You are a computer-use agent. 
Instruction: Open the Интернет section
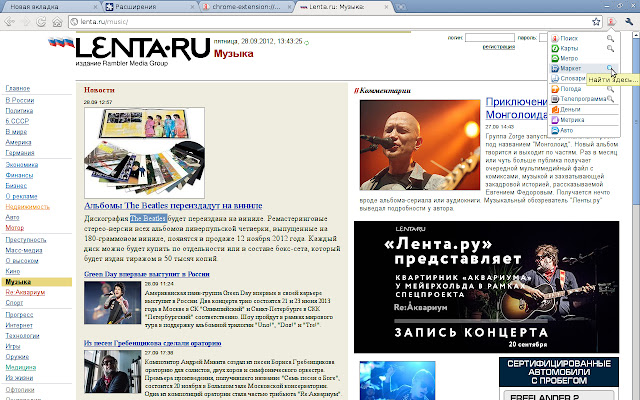[19, 325]
